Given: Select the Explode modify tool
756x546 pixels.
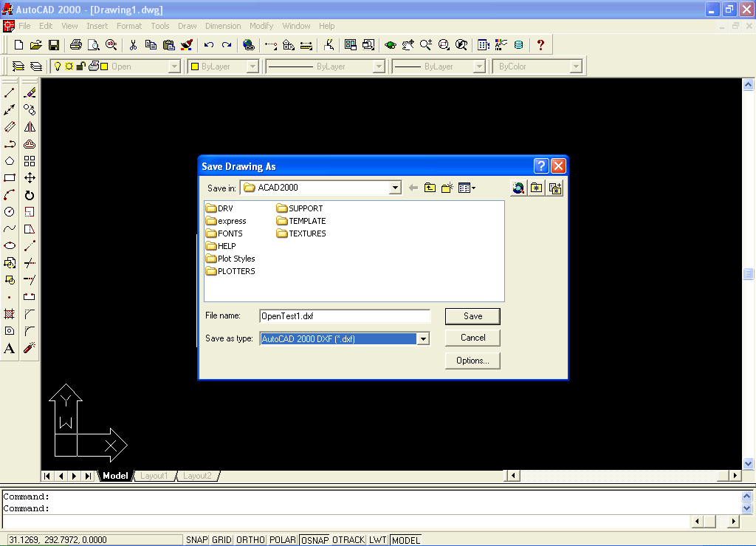Looking at the screenshot, I should pyautogui.click(x=30, y=347).
